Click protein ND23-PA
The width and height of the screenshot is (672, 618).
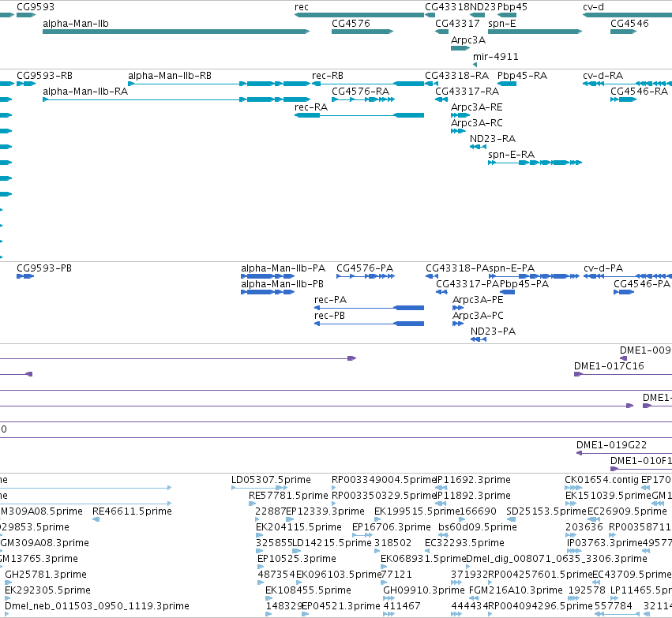point(494,331)
